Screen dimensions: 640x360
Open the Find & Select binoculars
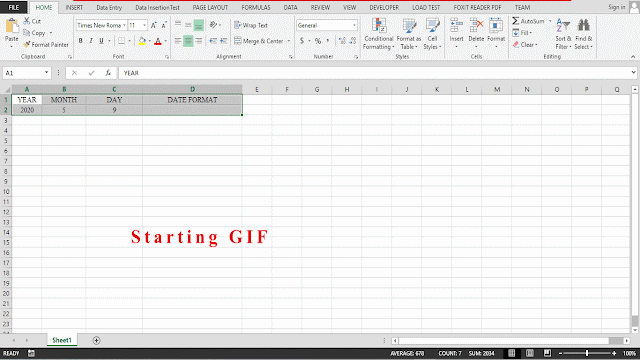[x=583, y=25]
